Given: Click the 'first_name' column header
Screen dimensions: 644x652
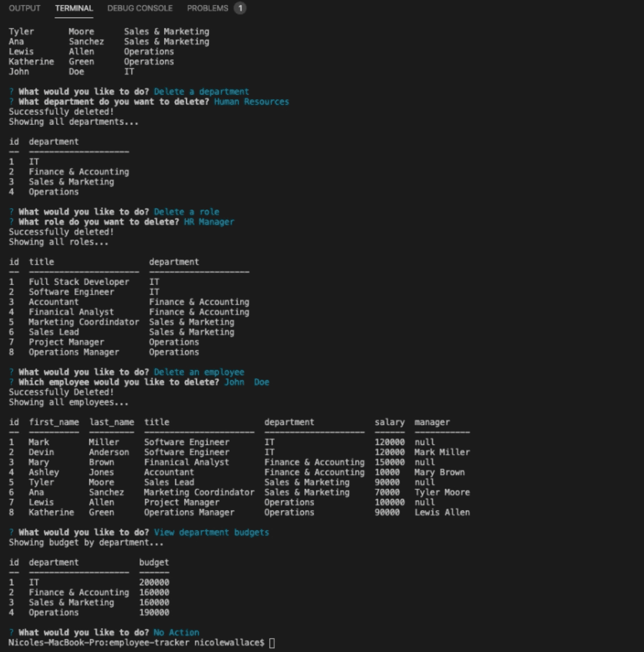Looking at the screenshot, I should [54, 422].
